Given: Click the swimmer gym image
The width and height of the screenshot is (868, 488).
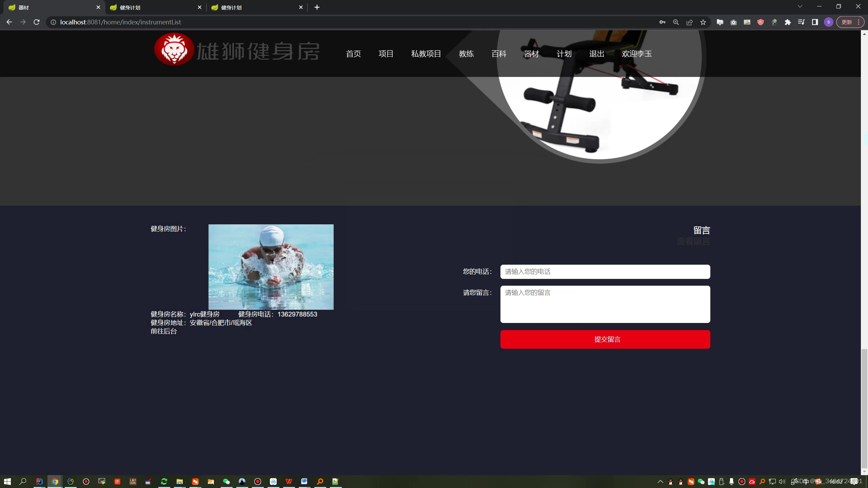Looking at the screenshot, I should [x=271, y=267].
